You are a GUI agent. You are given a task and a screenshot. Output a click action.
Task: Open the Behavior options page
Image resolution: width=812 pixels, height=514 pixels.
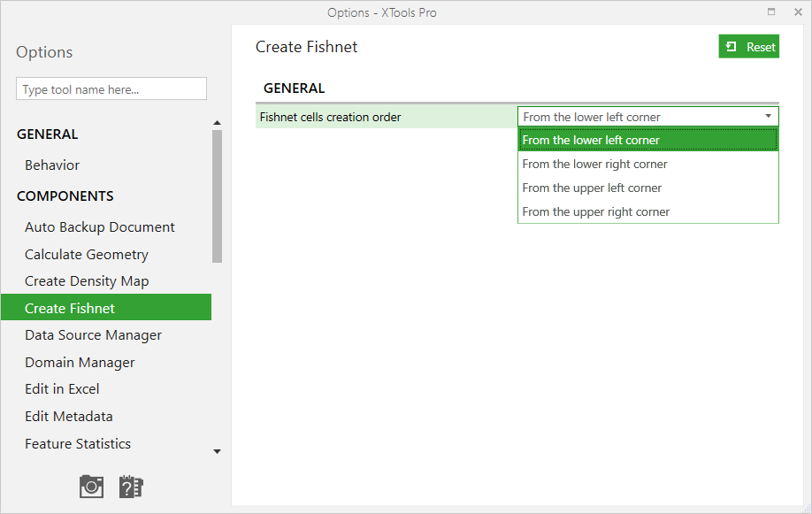tap(52, 165)
